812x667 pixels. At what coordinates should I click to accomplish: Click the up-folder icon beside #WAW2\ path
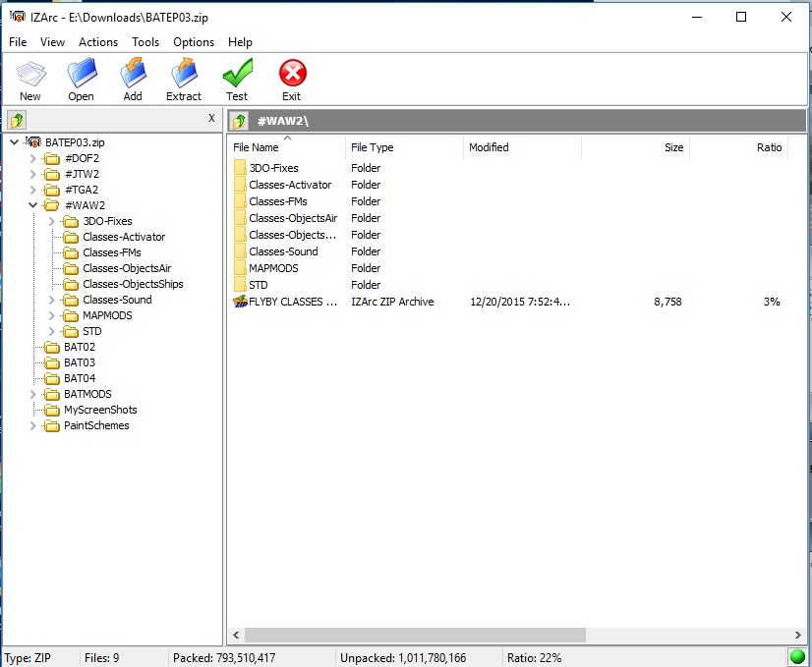point(239,122)
